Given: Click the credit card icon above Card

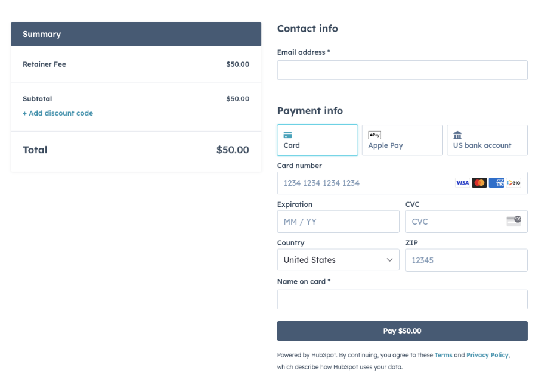Looking at the screenshot, I should pos(288,135).
